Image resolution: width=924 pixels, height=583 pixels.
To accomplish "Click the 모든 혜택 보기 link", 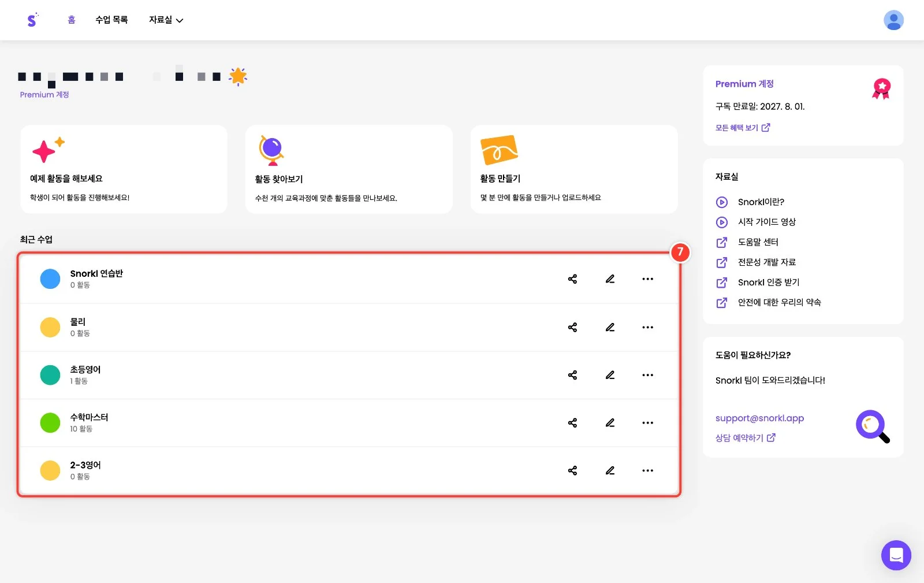I will (743, 128).
